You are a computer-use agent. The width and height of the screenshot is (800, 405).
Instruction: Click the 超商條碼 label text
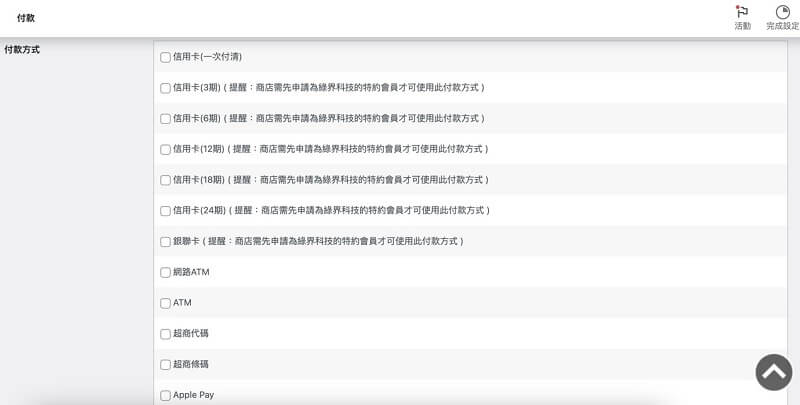[191, 364]
